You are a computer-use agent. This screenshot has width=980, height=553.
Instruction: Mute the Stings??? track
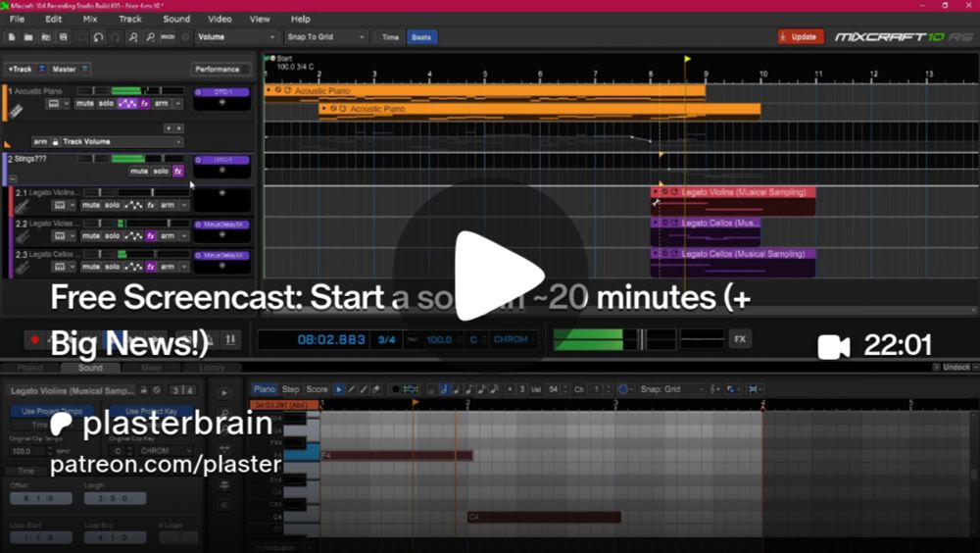(x=139, y=171)
